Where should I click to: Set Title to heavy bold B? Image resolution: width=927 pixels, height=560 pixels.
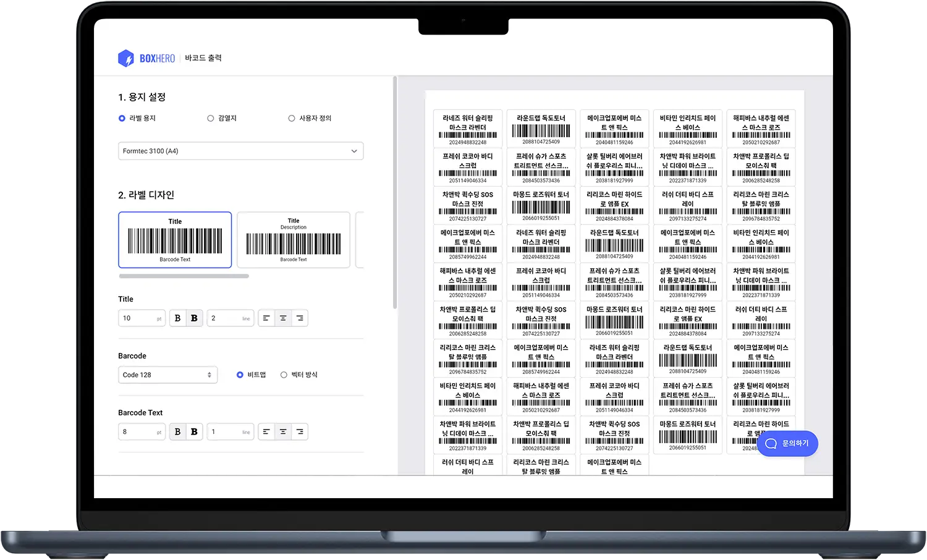click(195, 318)
